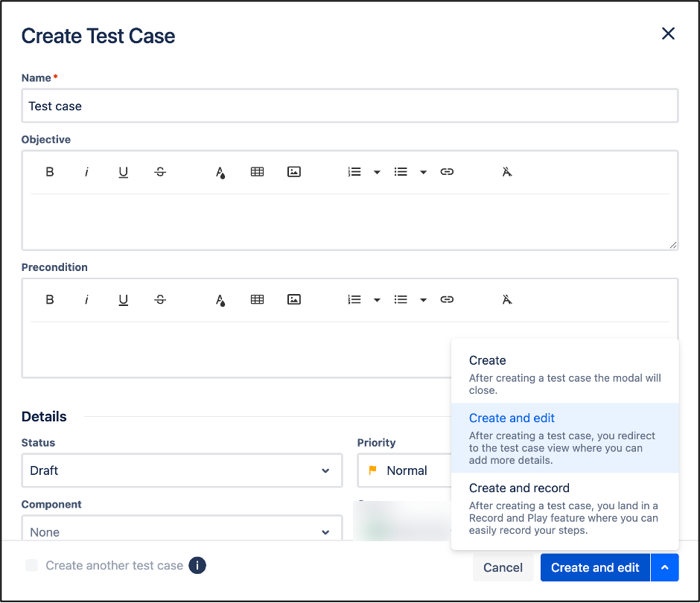Screen dimensions: 700x603
Task: Start a numbered list in the Objective
Action: [354, 171]
